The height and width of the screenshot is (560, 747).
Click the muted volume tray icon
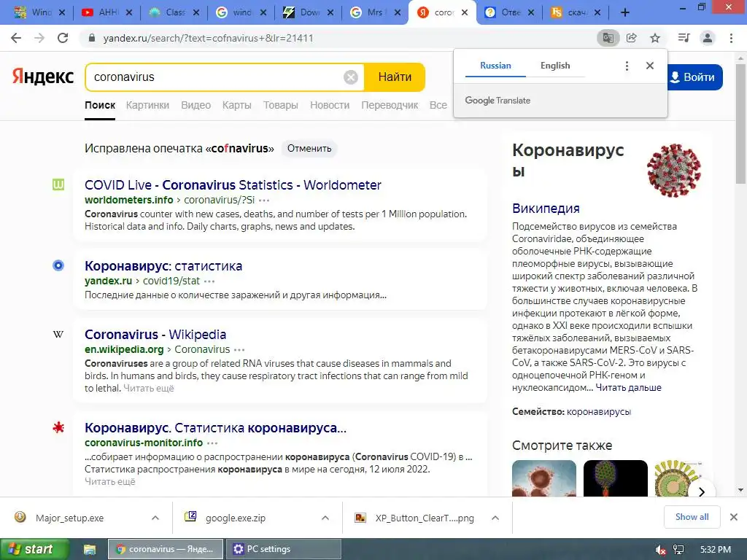[661, 550]
